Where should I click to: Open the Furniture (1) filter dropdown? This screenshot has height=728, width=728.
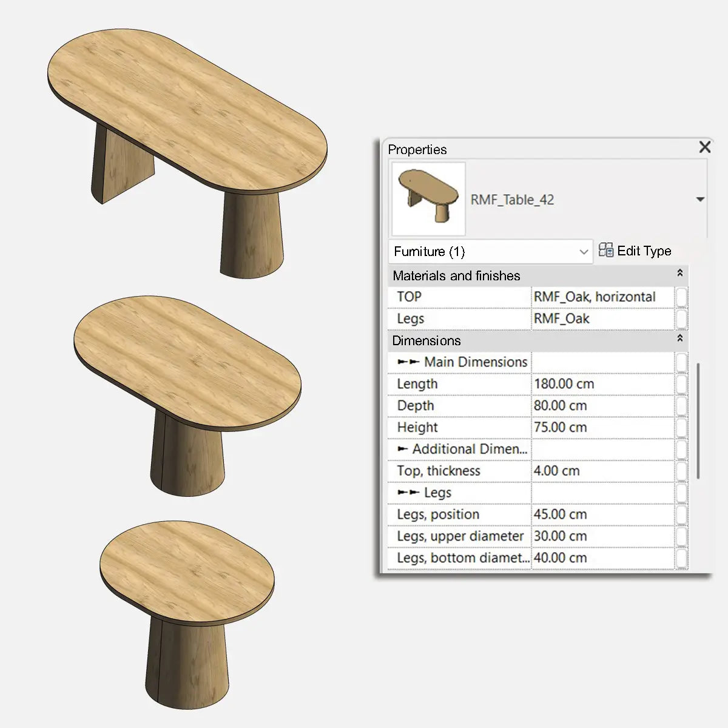click(x=583, y=251)
